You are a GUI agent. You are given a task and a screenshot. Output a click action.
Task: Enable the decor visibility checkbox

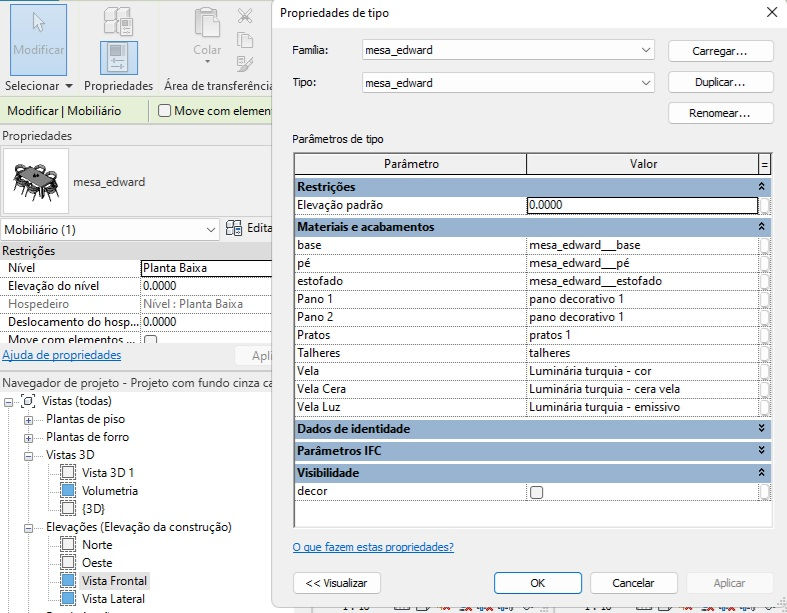(x=537, y=492)
